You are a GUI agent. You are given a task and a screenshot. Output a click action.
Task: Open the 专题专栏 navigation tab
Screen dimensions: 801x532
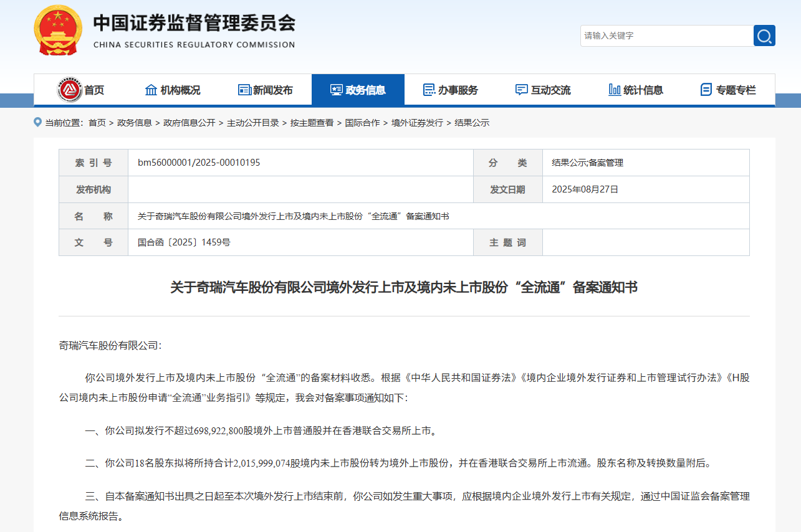728,90
